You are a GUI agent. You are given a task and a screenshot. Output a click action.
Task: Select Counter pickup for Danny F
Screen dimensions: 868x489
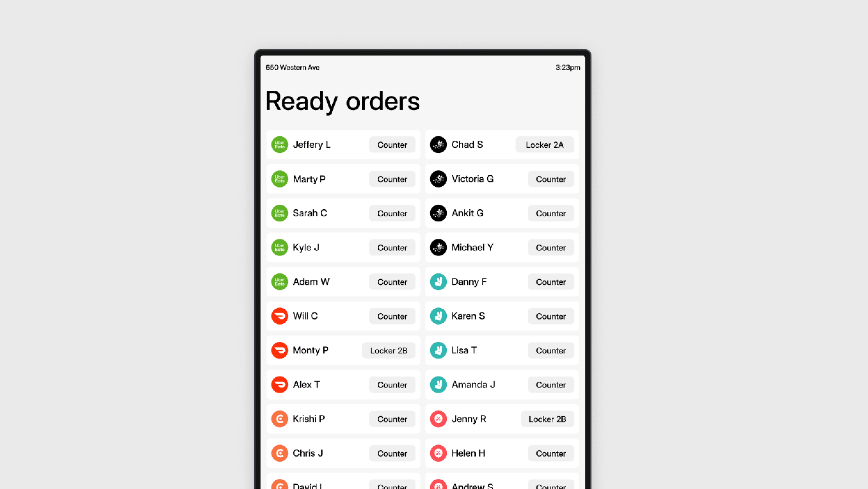coord(549,281)
